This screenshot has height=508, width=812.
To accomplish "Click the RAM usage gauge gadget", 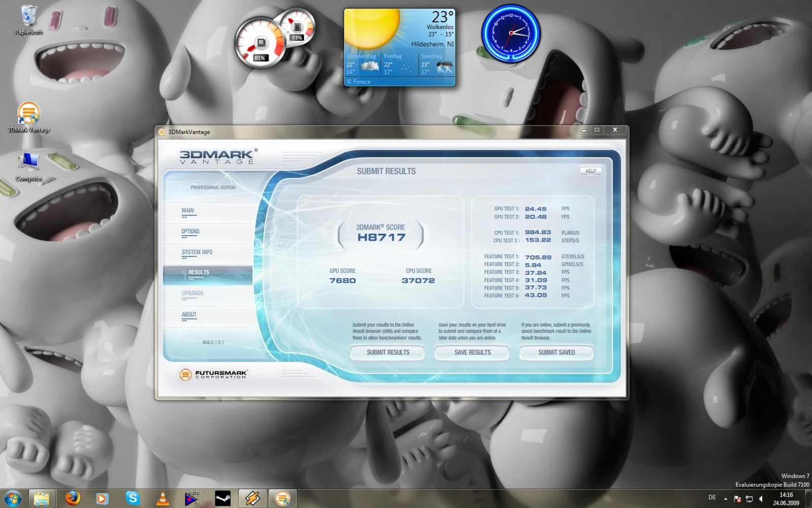I will 297,26.
